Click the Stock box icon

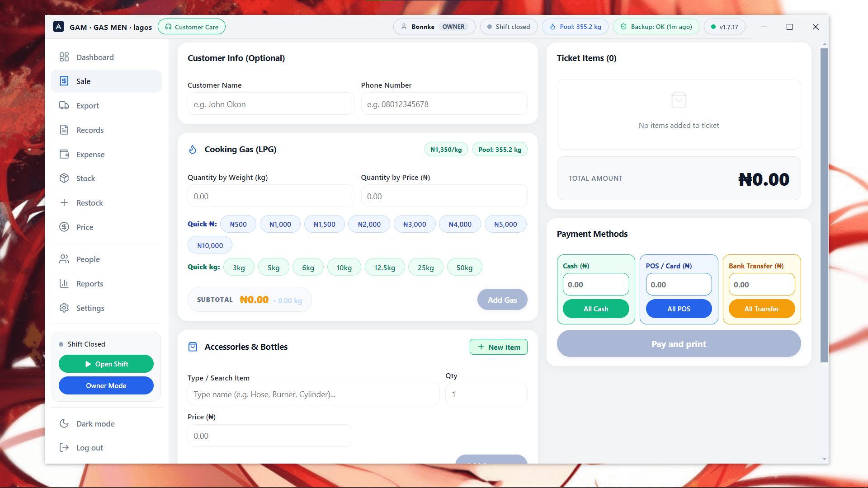(x=64, y=178)
